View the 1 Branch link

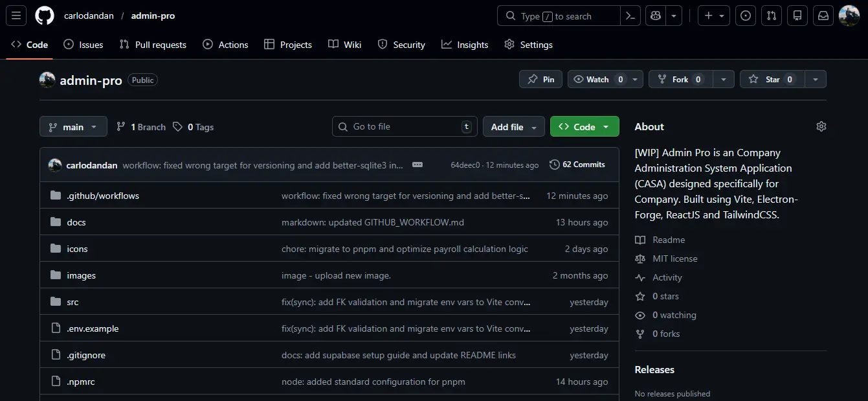(141, 127)
